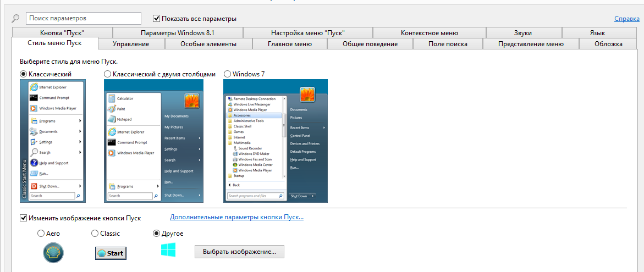Choose the 'Другое' radio button
This screenshot has width=644, height=272.
coord(156,234)
